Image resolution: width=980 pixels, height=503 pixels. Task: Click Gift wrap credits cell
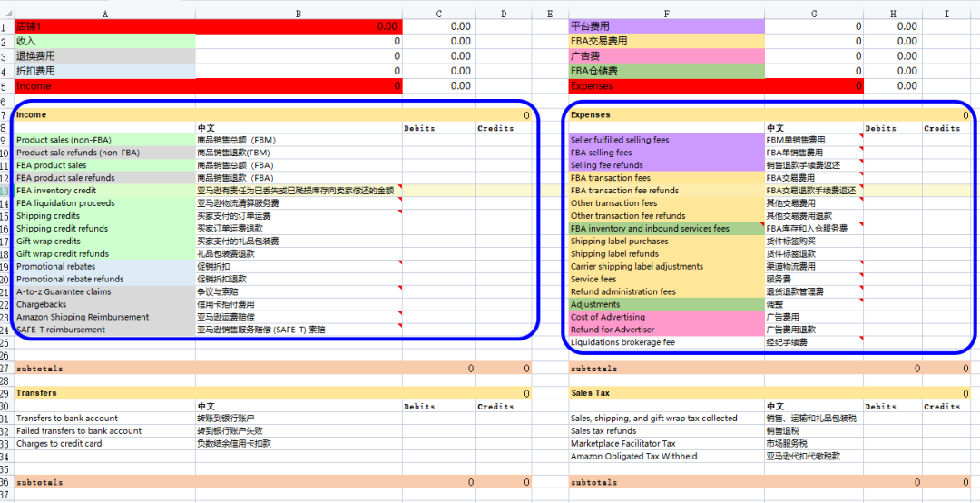coord(105,242)
